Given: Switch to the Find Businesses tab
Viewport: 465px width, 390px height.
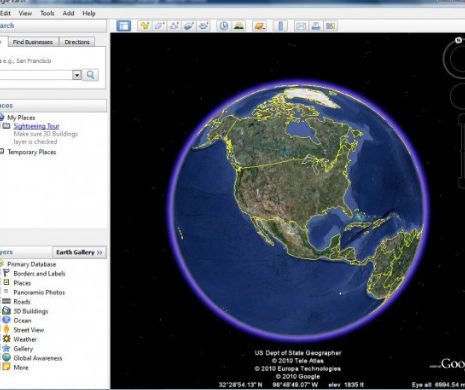Looking at the screenshot, I should click(33, 42).
